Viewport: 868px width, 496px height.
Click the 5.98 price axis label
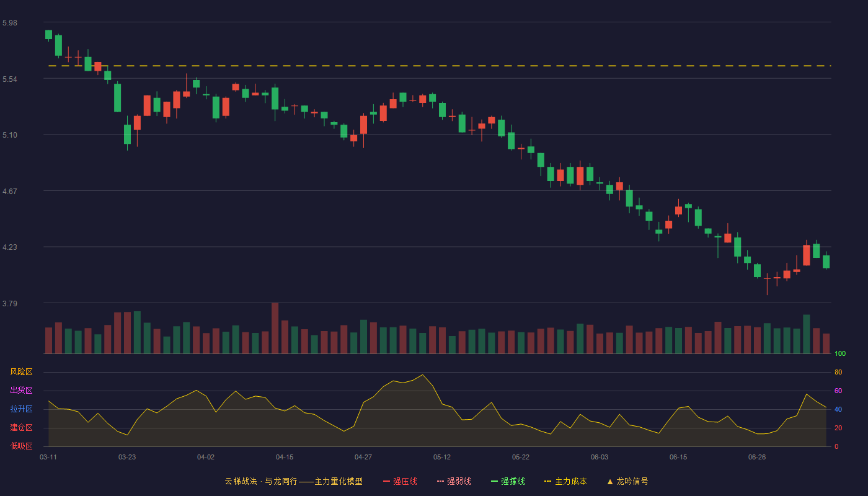pyautogui.click(x=10, y=23)
